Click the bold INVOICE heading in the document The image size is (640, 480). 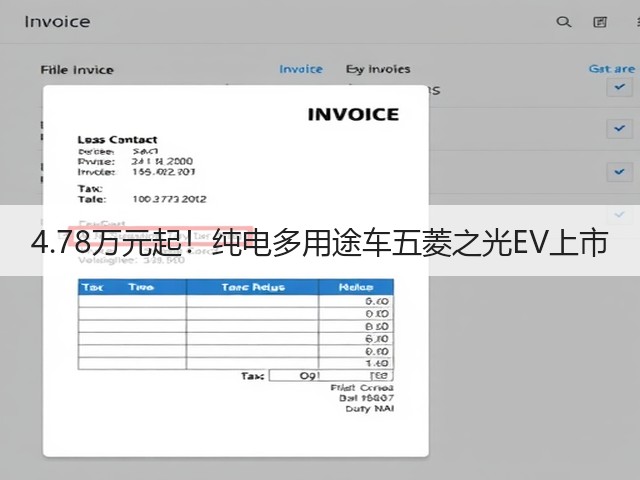(x=353, y=114)
